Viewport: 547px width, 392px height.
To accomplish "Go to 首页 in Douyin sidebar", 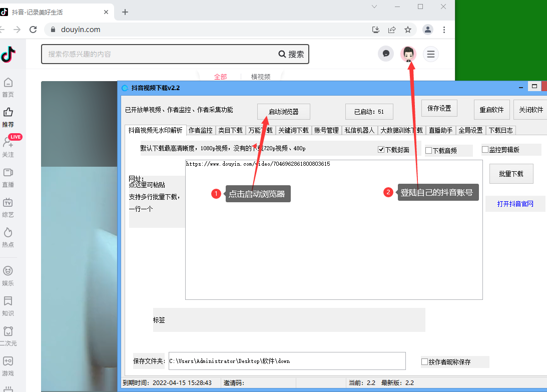I will 8,88.
